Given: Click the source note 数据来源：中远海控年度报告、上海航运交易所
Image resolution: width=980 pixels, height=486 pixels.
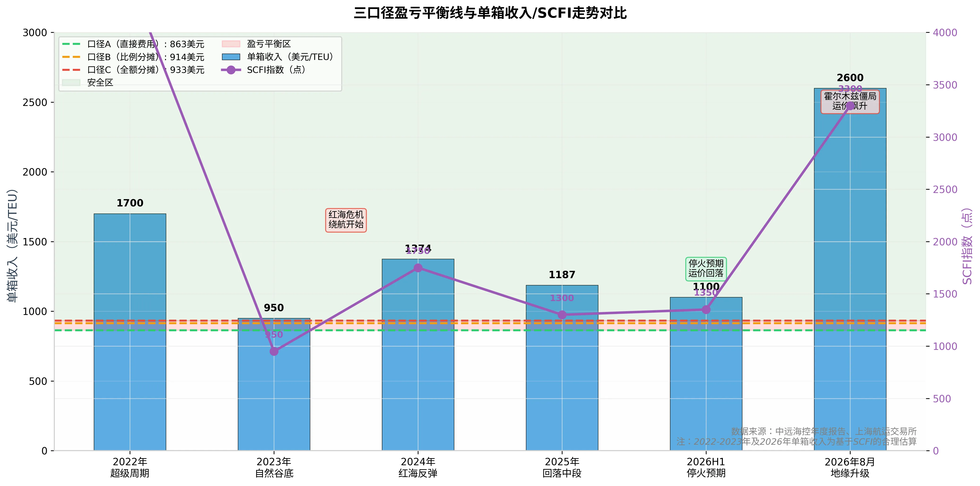Looking at the screenshot, I should click(x=824, y=432).
